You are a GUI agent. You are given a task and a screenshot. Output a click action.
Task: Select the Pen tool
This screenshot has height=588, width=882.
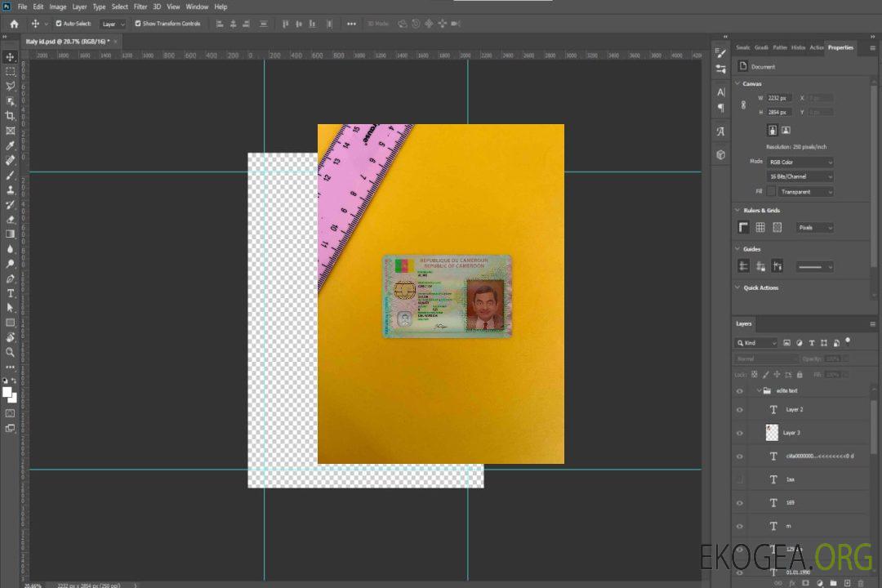coord(10,278)
